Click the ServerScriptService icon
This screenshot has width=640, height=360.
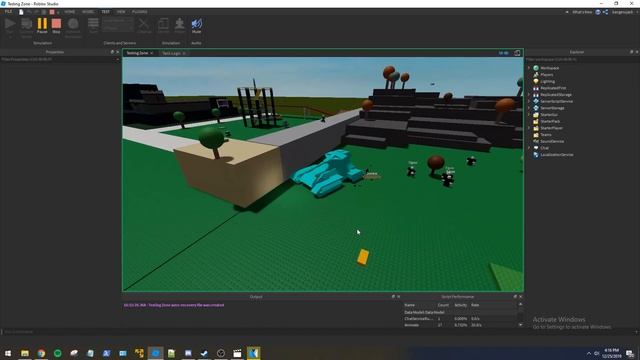(x=536, y=101)
